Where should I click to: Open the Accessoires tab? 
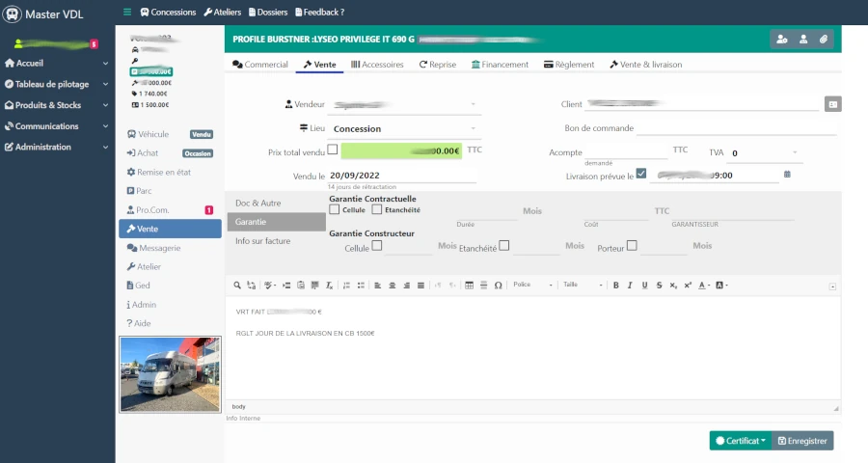coord(377,65)
